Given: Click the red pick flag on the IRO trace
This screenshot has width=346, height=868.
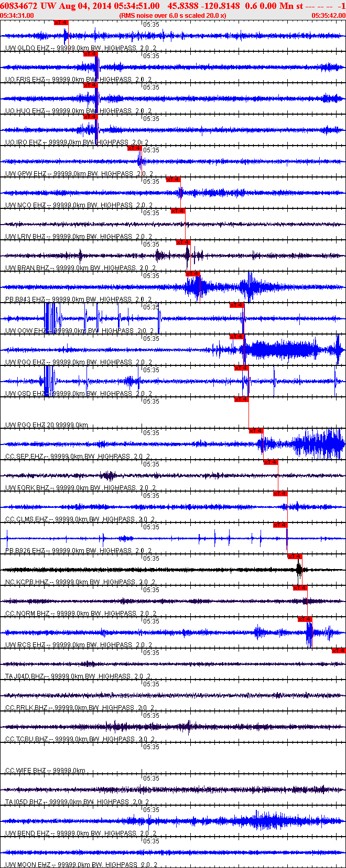Looking at the screenshot, I should pos(91,116).
